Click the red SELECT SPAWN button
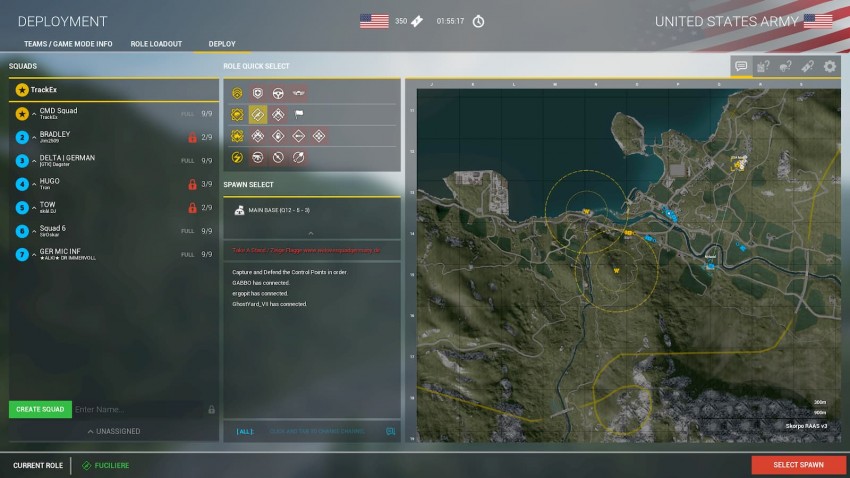850x478 pixels. [x=799, y=465]
